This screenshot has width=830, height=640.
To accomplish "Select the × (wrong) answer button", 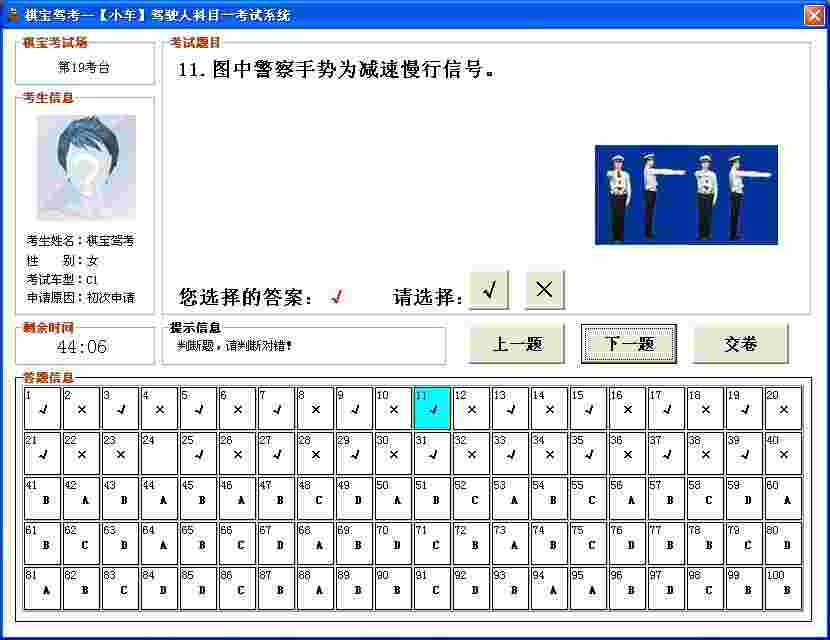I will (x=544, y=289).
